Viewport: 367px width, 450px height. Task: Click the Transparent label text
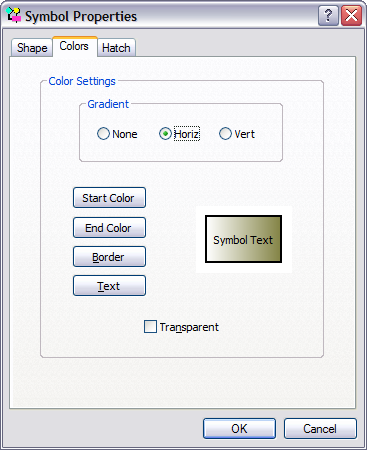tap(189, 327)
